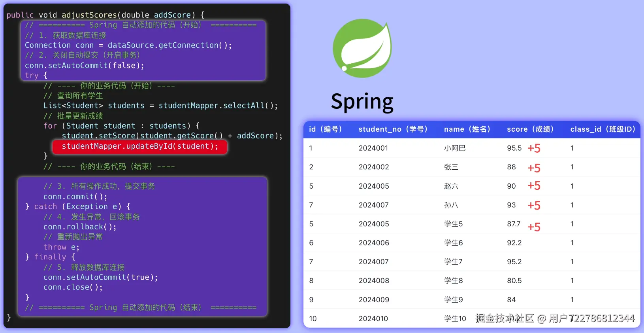Click the comment "// 批量更新成绩"
This screenshot has height=333, width=644.
(x=73, y=116)
